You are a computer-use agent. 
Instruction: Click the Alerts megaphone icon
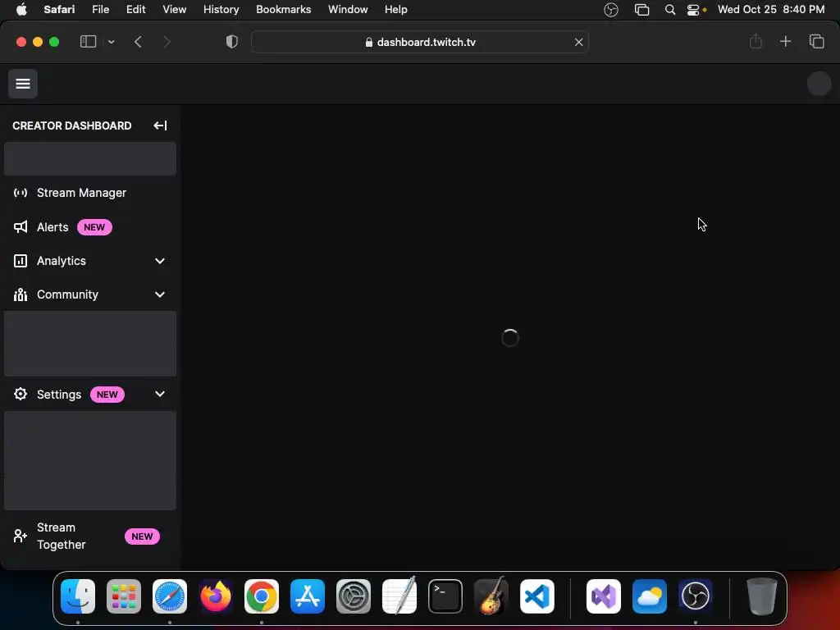point(21,227)
